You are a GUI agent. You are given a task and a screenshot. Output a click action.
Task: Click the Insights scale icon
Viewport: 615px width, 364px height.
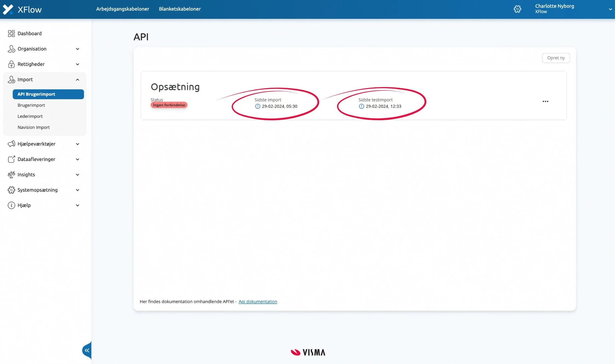[x=11, y=174]
